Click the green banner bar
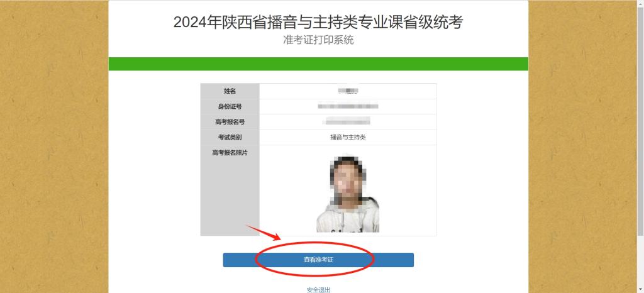 point(318,64)
